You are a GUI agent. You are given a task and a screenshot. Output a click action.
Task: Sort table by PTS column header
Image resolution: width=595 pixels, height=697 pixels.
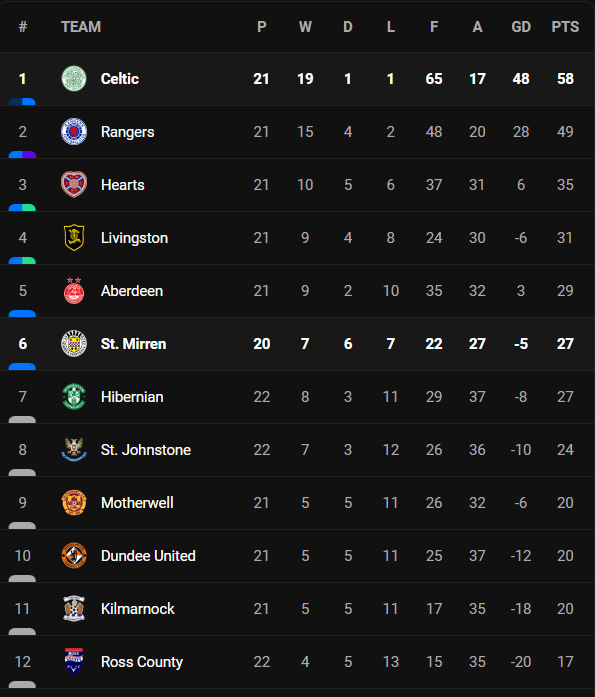coord(565,27)
